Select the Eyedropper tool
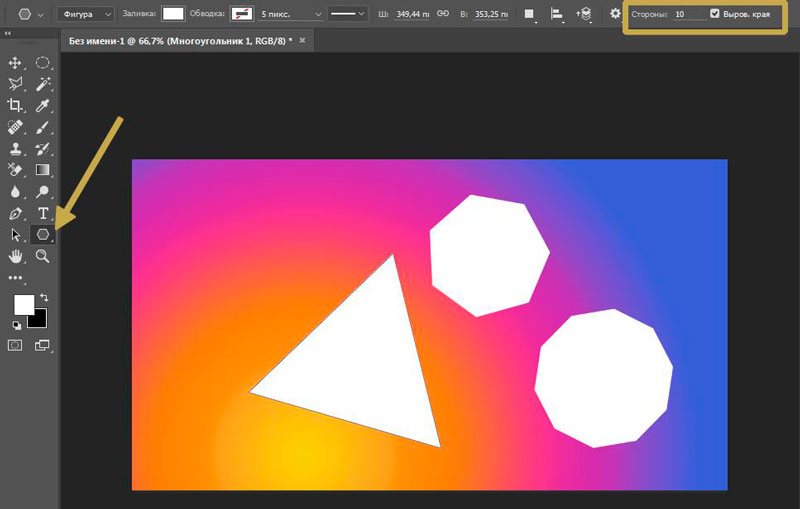 tap(42, 105)
